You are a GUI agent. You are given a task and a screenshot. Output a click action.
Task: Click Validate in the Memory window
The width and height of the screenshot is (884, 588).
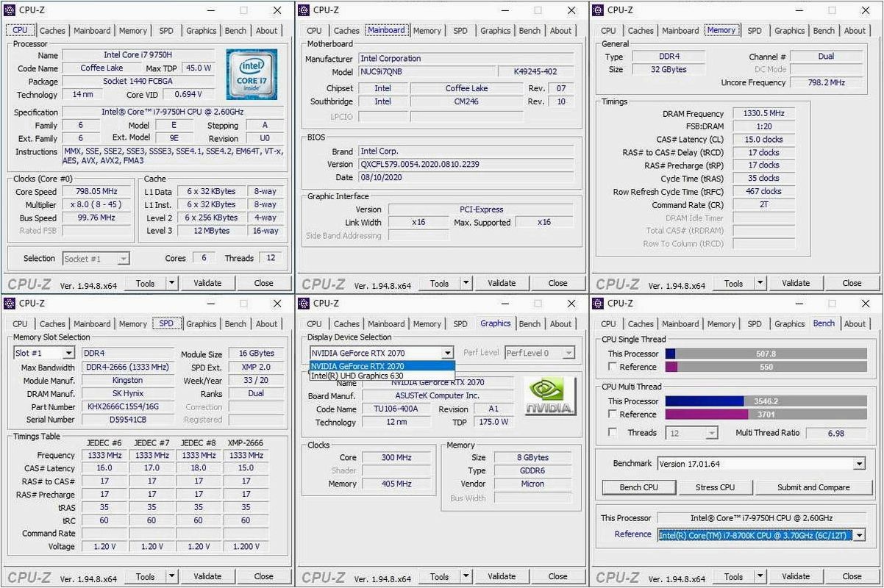coord(796,283)
